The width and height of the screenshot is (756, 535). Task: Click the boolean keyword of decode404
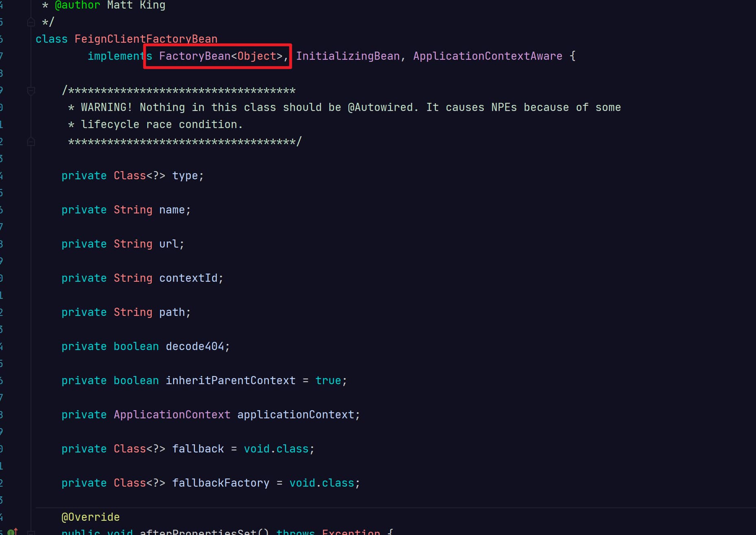pyautogui.click(x=136, y=346)
